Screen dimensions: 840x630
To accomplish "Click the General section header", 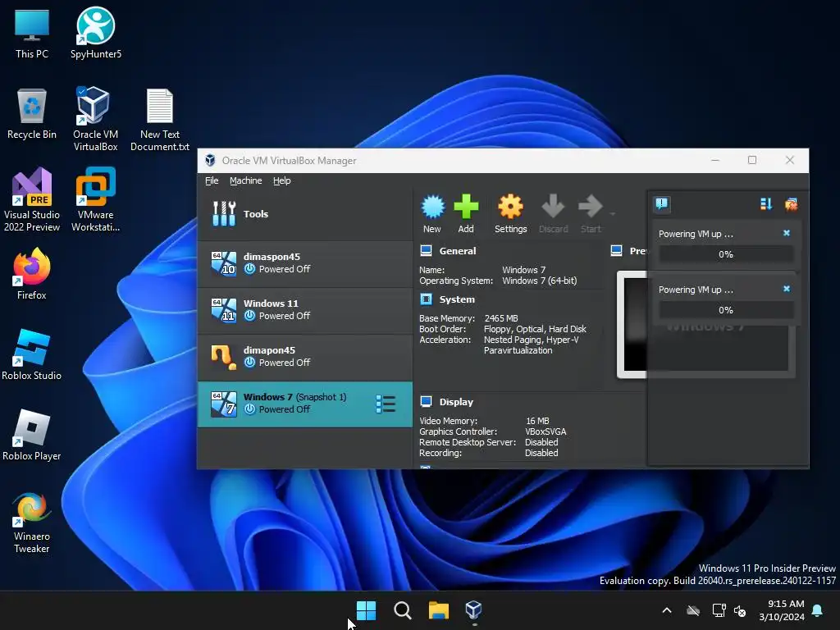I will tap(458, 251).
